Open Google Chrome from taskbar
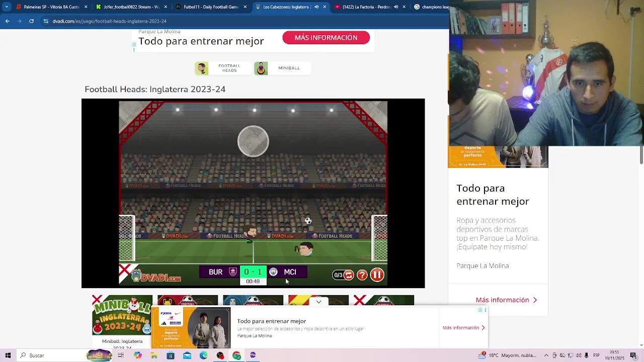This screenshot has width=644, height=362. [236, 355]
